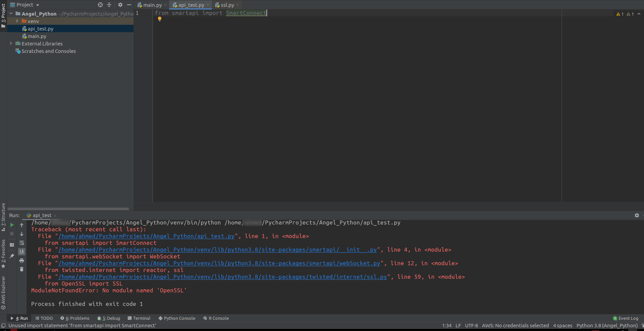Open the Event Log

tap(626, 318)
